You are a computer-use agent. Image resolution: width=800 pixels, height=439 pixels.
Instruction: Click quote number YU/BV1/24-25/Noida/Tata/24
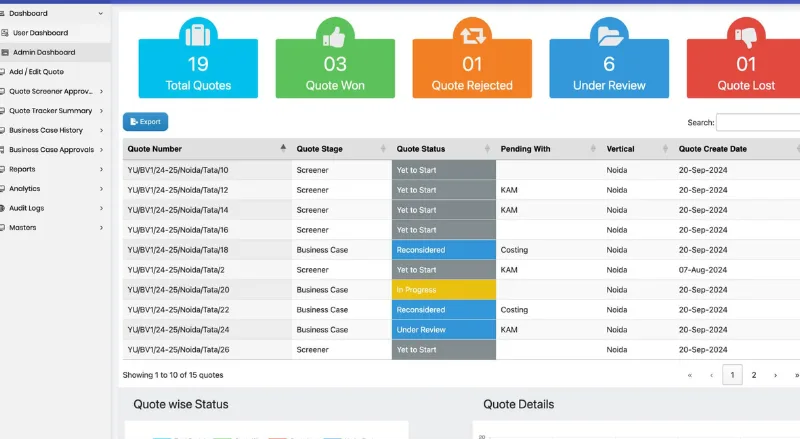tap(178, 330)
